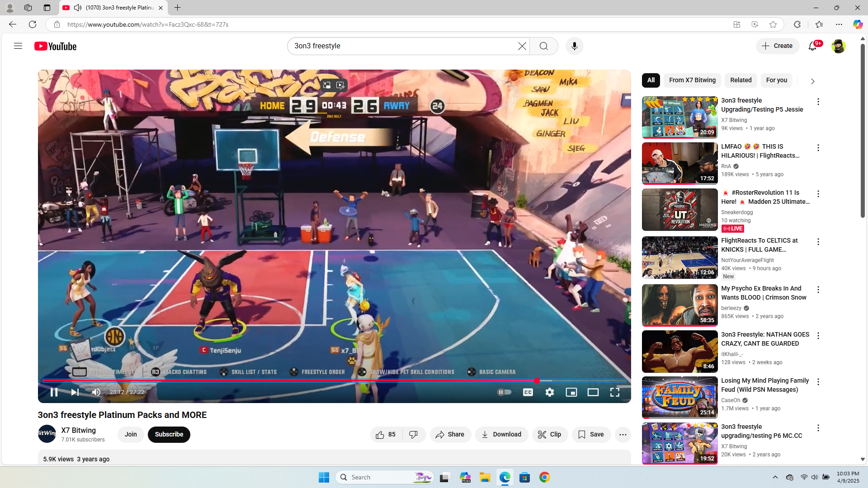
Task: Open the X7 Bitwing channel avatar
Action: [47, 434]
